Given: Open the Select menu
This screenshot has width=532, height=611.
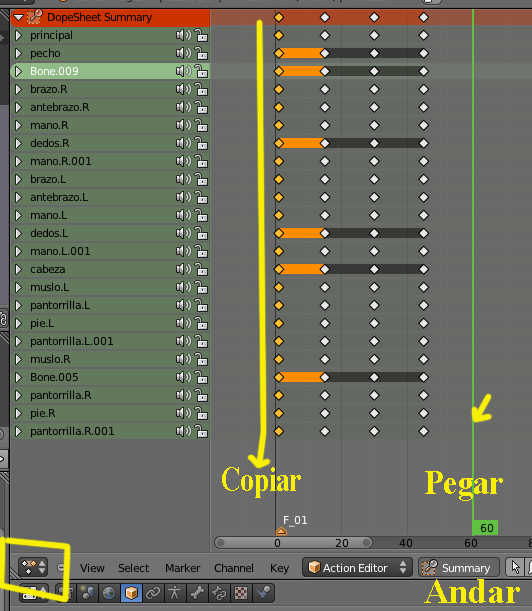Looking at the screenshot, I should pyautogui.click(x=133, y=568).
